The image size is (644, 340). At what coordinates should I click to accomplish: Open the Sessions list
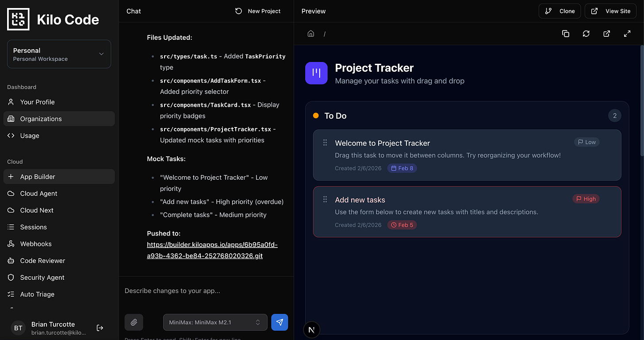59,227
